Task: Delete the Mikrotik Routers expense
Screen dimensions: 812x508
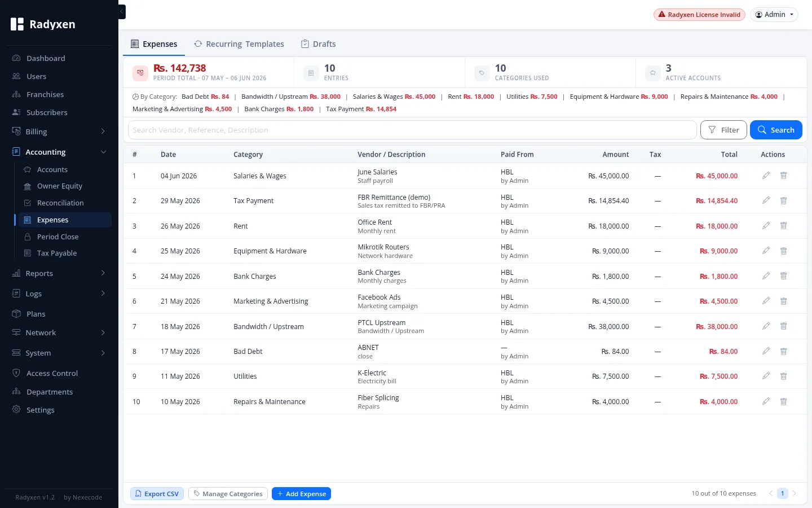Action: click(783, 251)
